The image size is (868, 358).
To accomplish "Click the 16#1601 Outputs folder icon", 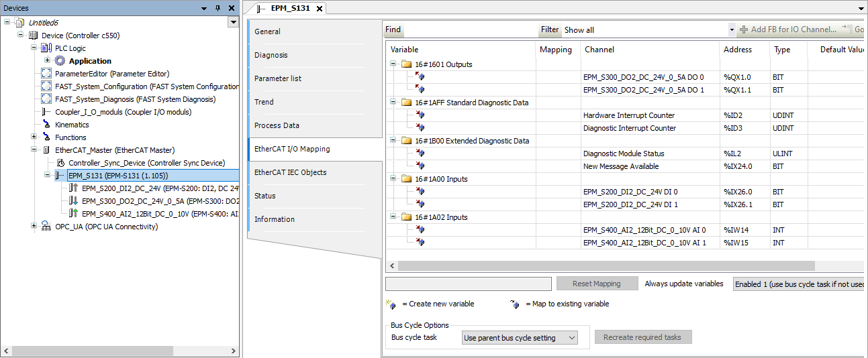I will (405, 64).
